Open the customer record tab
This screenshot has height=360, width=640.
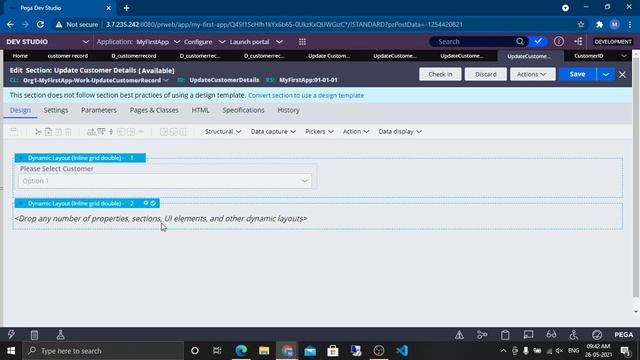pos(68,56)
